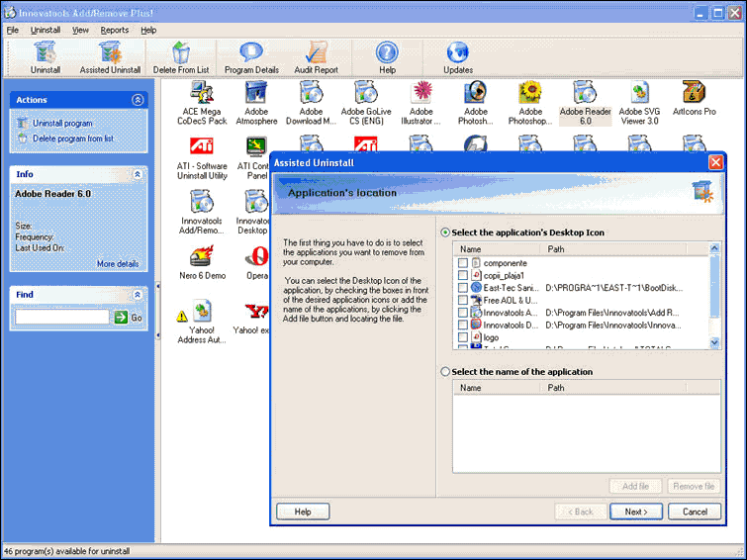The image size is (747, 560).
Task: Click the Help button in the dialog
Action: [303, 512]
